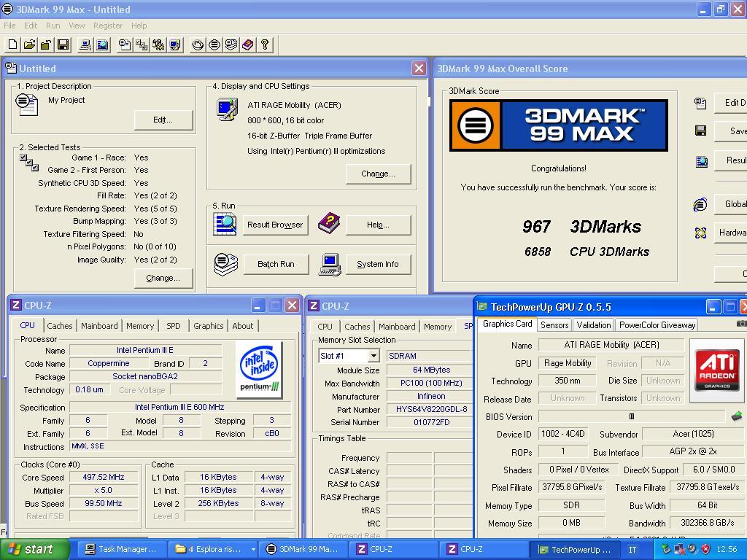The image size is (747, 560).
Task: Switch to TechPowerUp in the taskbar
Action: click(575, 549)
